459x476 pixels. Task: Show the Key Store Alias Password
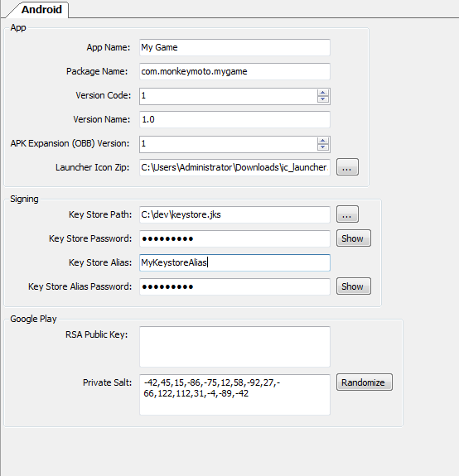[353, 286]
